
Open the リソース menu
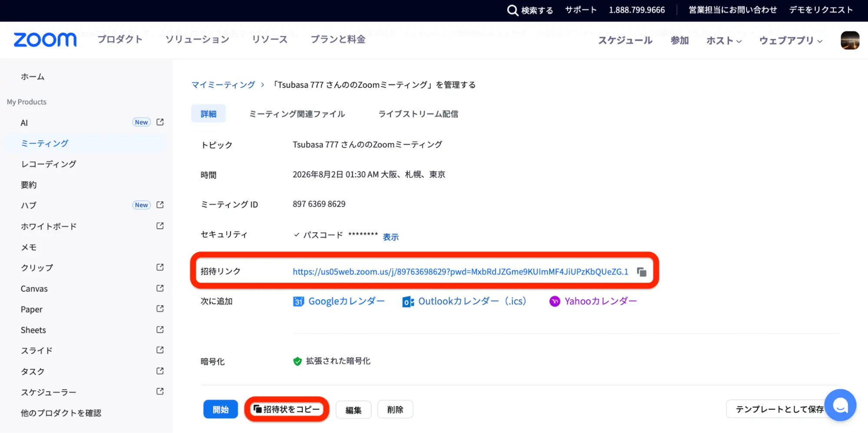(270, 39)
